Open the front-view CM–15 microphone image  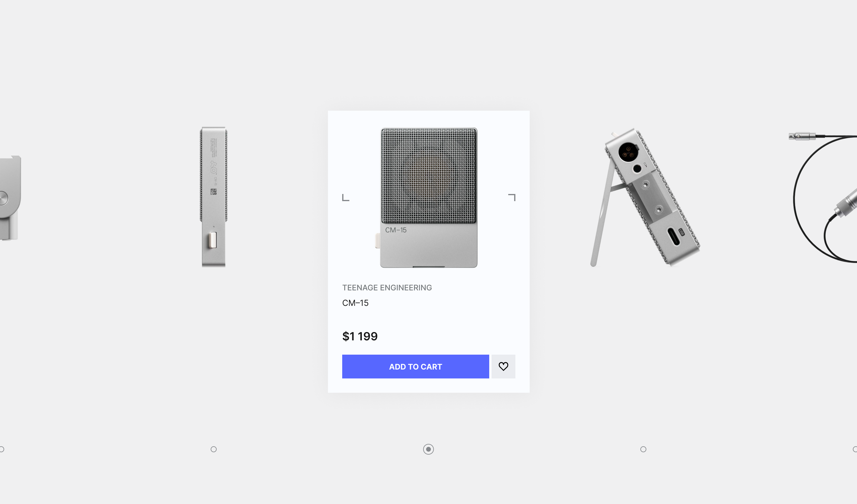[x=428, y=198]
